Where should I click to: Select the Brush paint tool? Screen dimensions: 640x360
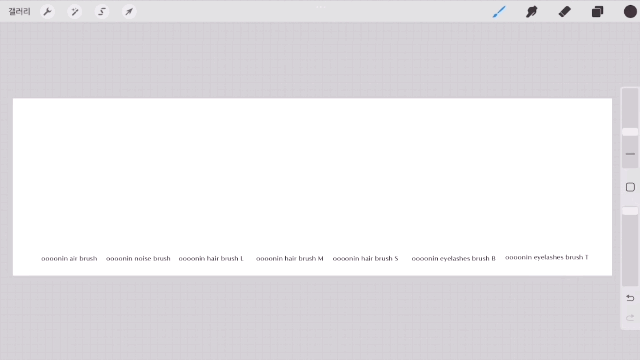[x=499, y=11]
